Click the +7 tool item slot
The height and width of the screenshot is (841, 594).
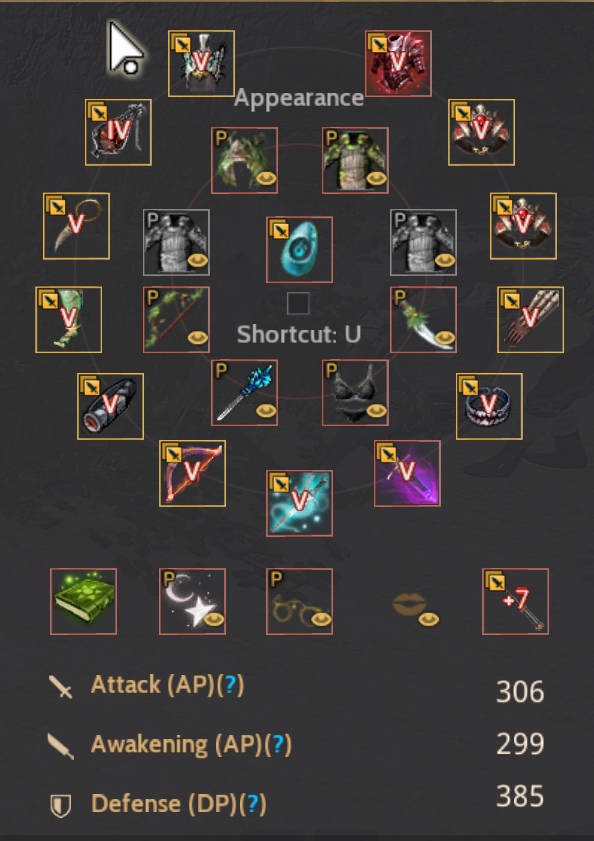515,601
